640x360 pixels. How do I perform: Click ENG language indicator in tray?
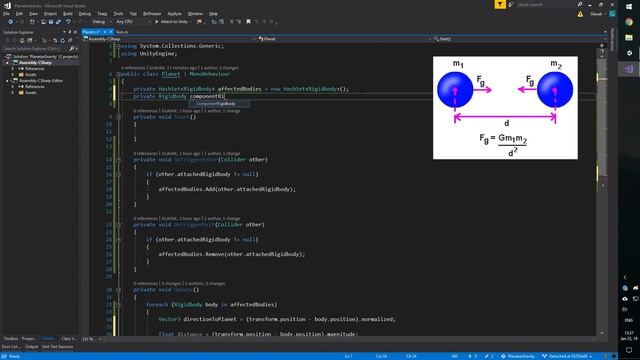click(x=629, y=320)
